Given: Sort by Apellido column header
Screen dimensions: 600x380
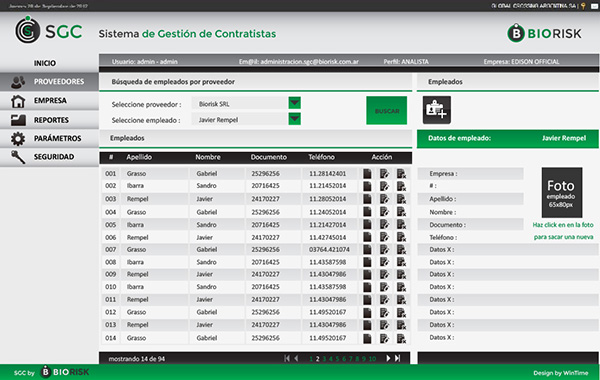Looking at the screenshot, I should point(139,157).
